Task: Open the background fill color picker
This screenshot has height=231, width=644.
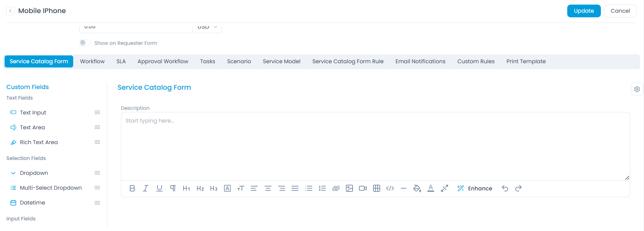Action: tap(417, 189)
